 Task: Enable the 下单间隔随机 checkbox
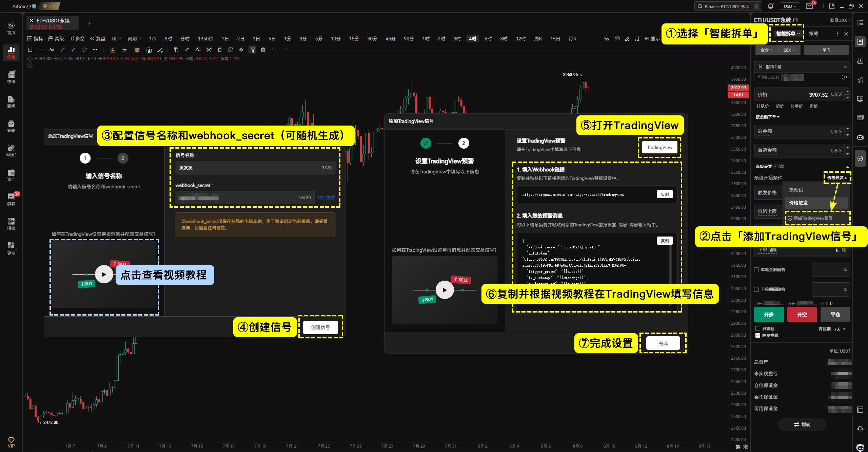(756, 289)
